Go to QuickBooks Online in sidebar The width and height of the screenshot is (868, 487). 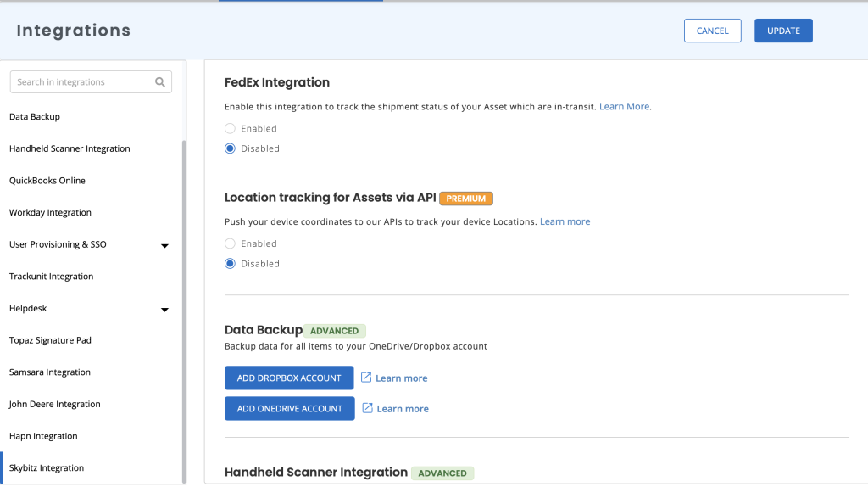coord(47,181)
